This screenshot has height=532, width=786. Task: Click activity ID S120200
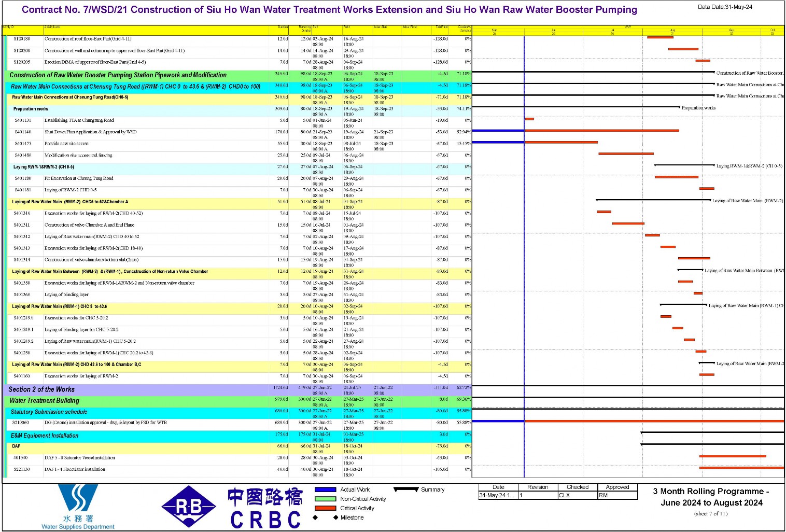tap(22, 51)
